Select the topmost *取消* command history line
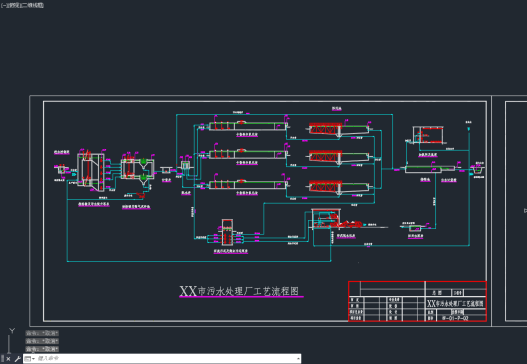 (42, 333)
